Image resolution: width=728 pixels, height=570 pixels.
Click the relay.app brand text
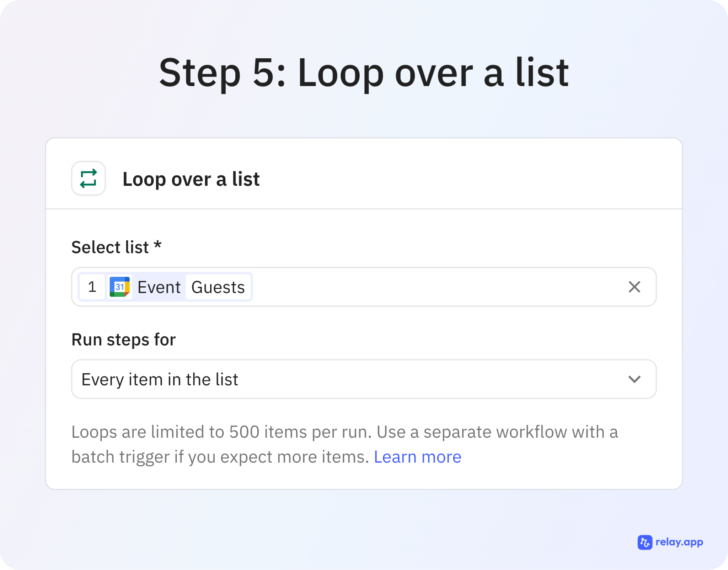tap(679, 542)
